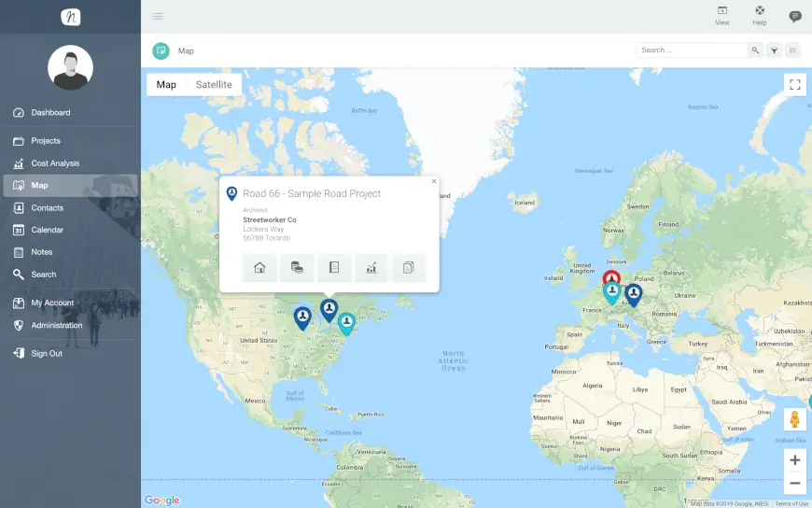Screen dimensions: 812x508
Task: Focus the Search input field
Action: coord(692,50)
